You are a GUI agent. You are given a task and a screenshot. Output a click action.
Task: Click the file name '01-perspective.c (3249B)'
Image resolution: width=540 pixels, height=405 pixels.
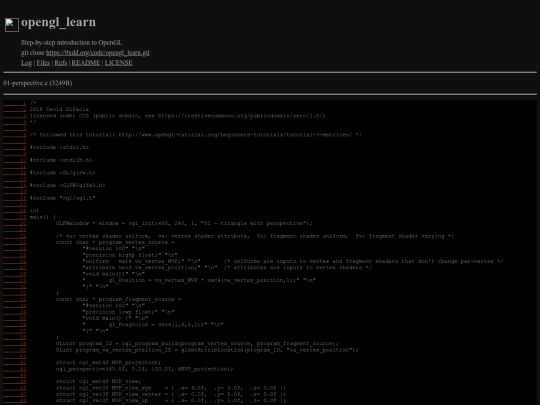click(x=38, y=83)
